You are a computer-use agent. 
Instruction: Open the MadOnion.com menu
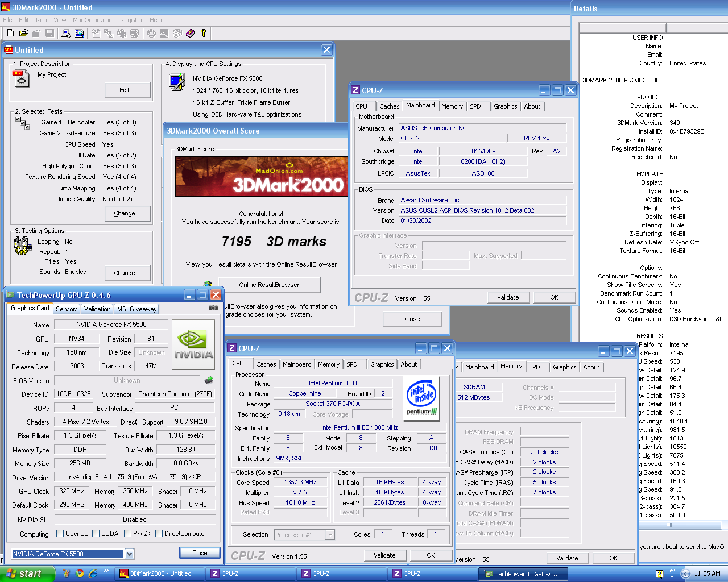tap(93, 20)
